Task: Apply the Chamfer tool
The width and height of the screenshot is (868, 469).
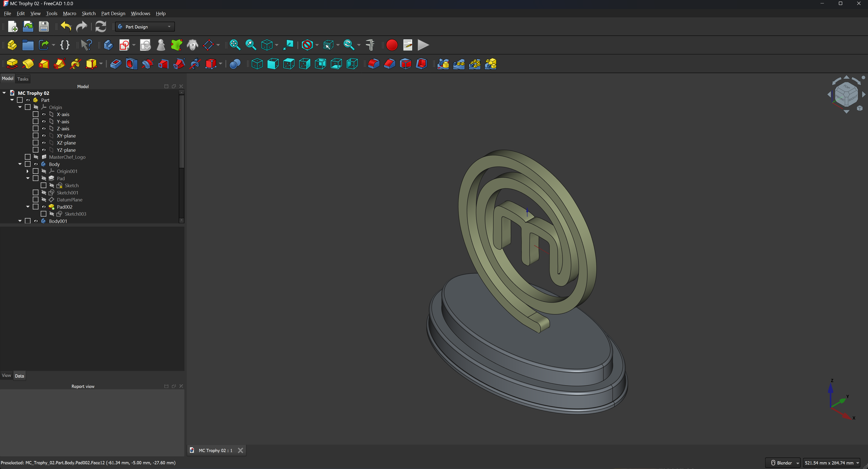Action: coord(389,64)
